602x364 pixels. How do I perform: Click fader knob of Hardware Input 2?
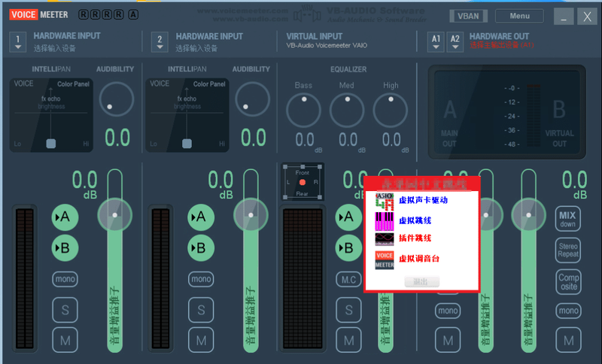251,215
